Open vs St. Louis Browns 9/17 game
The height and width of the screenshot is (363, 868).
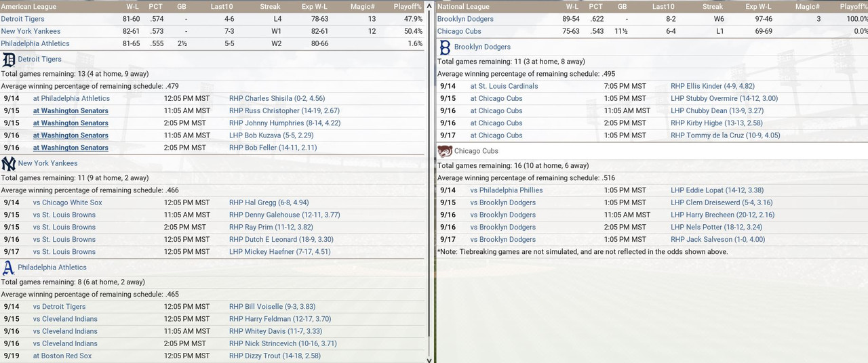64,252
